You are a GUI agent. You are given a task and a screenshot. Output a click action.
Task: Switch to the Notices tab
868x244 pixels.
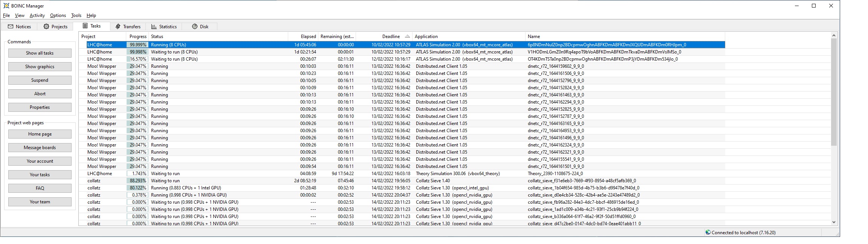click(x=19, y=26)
